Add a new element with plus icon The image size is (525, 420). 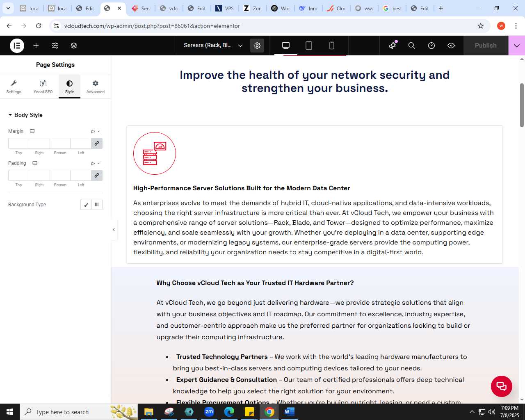pyautogui.click(x=36, y=46)
